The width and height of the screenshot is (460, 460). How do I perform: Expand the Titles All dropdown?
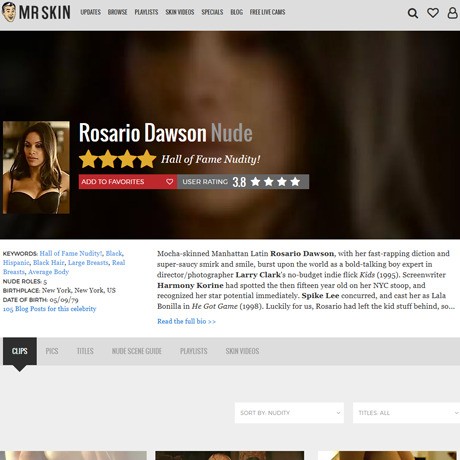coord(406,413)
